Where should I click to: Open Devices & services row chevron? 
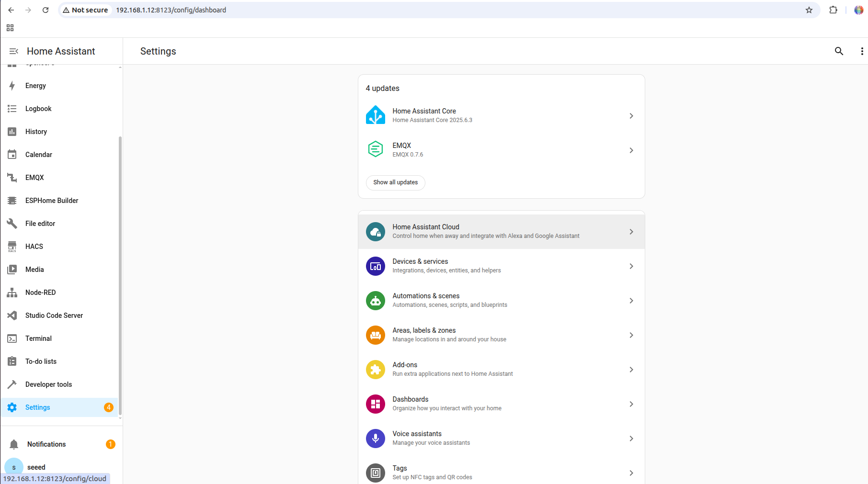click(631, 266)
